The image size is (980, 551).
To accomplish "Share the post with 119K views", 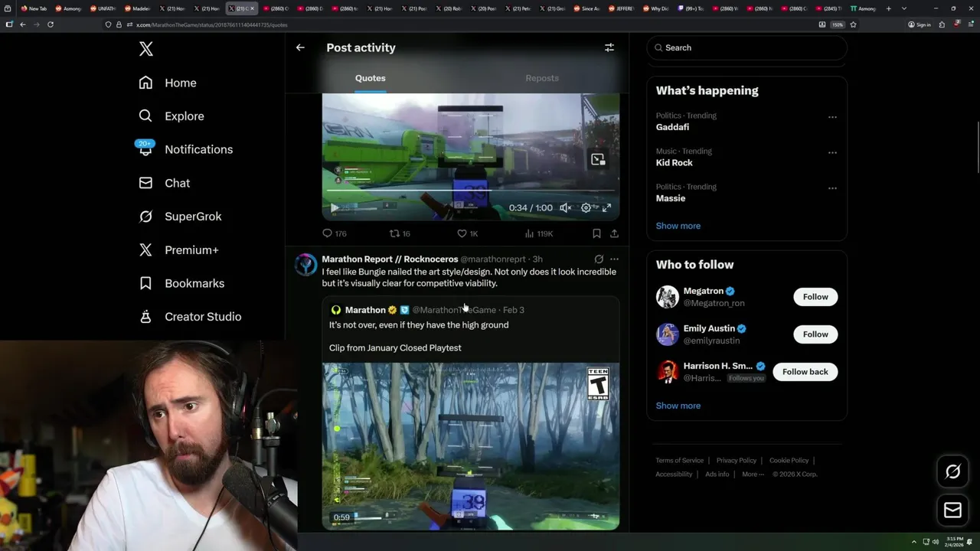I will click(614, 233).
